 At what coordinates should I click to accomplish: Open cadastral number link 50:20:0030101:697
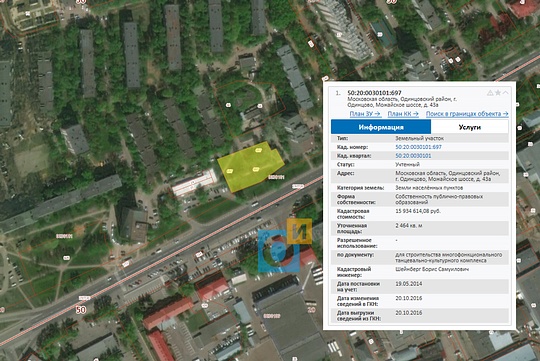pos(418,147)
